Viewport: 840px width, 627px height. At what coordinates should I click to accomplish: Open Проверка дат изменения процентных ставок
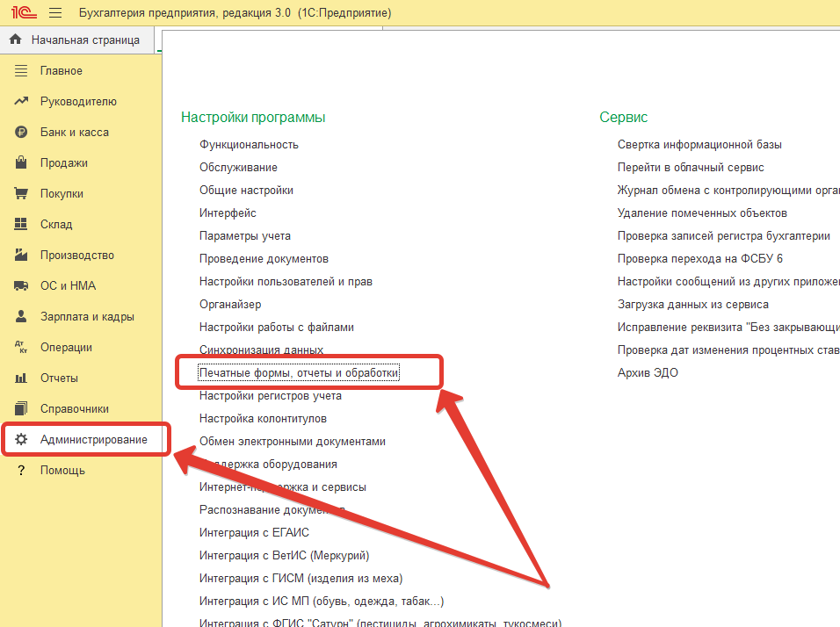click(728, 350)
